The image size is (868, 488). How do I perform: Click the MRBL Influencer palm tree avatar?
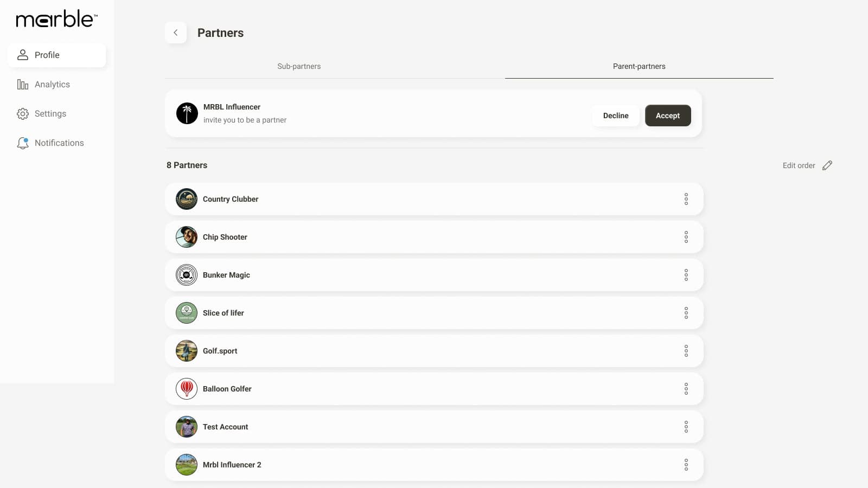click(x=187, y=113)
